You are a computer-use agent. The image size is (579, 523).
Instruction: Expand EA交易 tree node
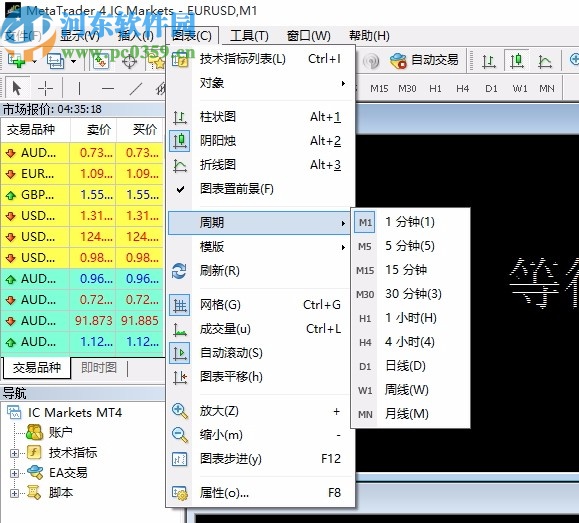pyautogui.click(x=14, y=473)
